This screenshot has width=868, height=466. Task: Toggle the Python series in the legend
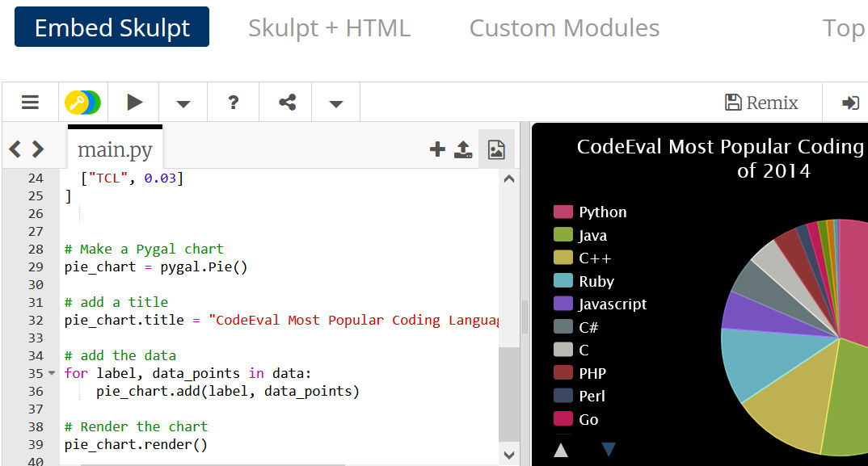coord(590,212)
